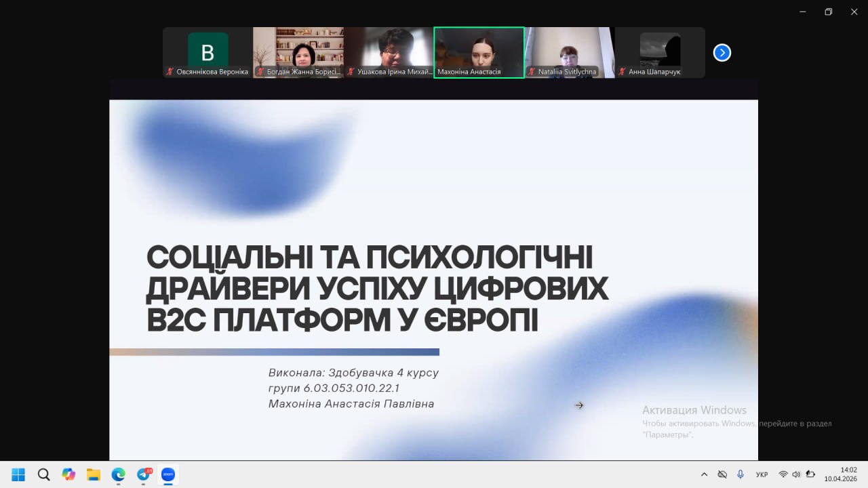Open the УКР keyboard language switcher
868x488 pixels.
pyautogui.click(x=762, y=474)
